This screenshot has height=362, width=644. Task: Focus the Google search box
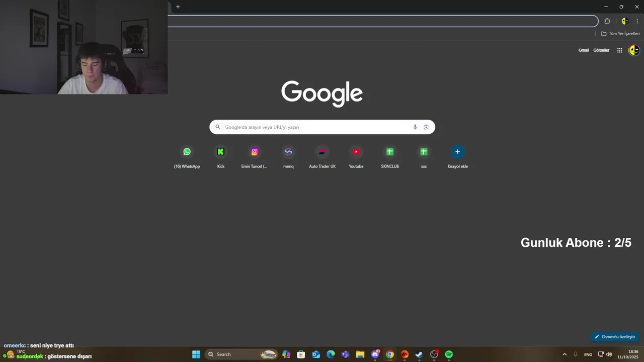click(x=322, y=127)
